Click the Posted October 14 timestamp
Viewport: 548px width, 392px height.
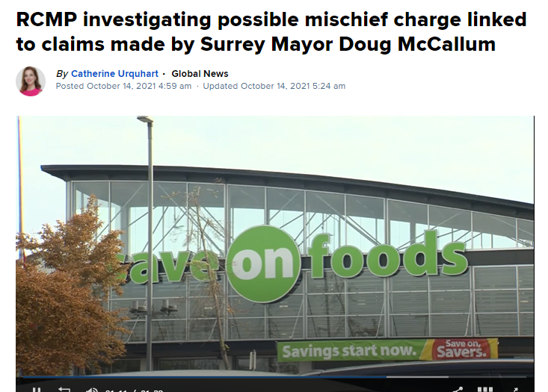coord(123,86)
